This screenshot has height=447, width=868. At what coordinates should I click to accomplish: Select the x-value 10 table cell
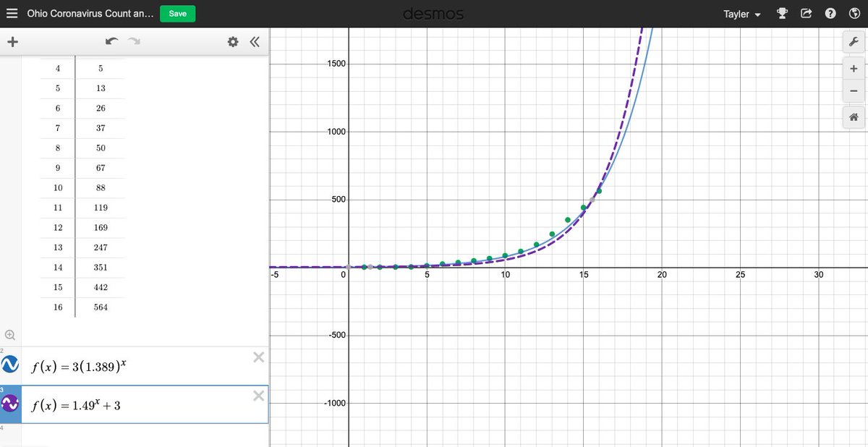click(x=58, y=188)
